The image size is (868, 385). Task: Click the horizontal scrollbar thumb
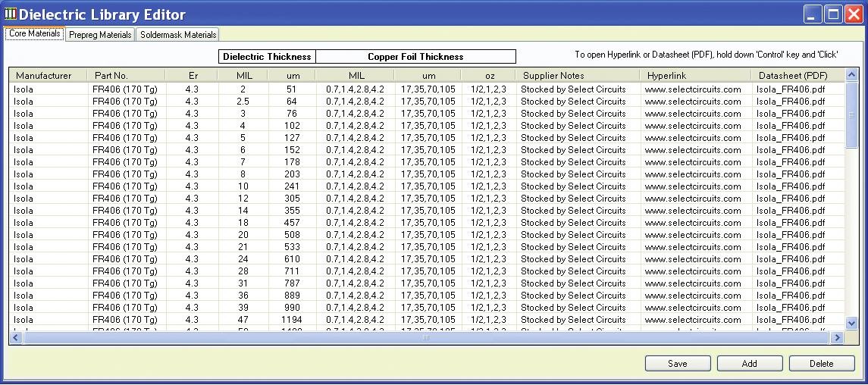(x=426, y=336)
